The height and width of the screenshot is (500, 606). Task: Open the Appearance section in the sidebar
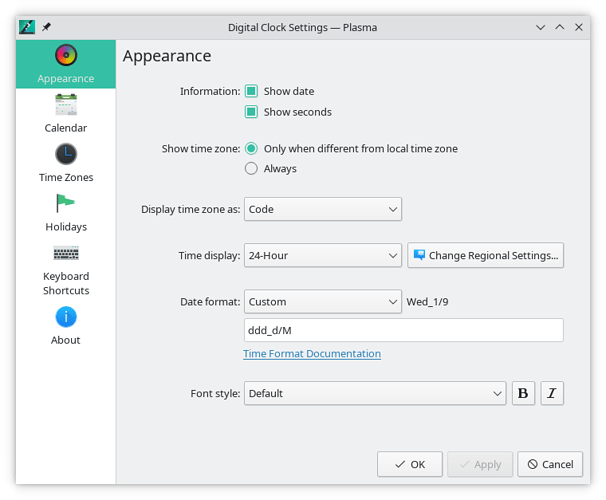pos(66,64)
